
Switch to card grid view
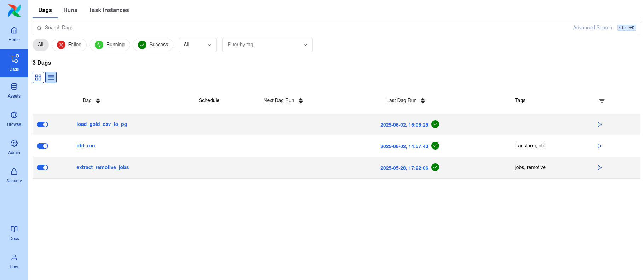38,77
